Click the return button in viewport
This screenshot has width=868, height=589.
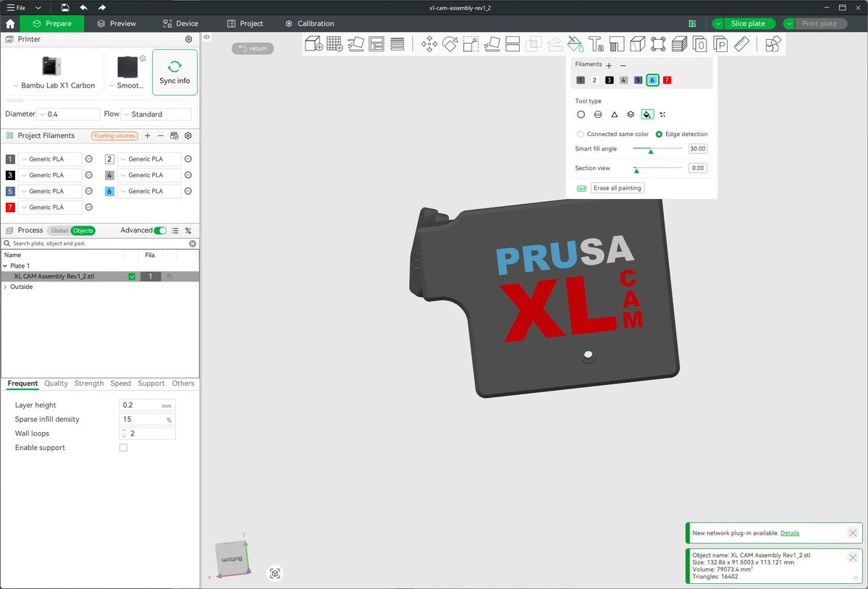point(253,48)
